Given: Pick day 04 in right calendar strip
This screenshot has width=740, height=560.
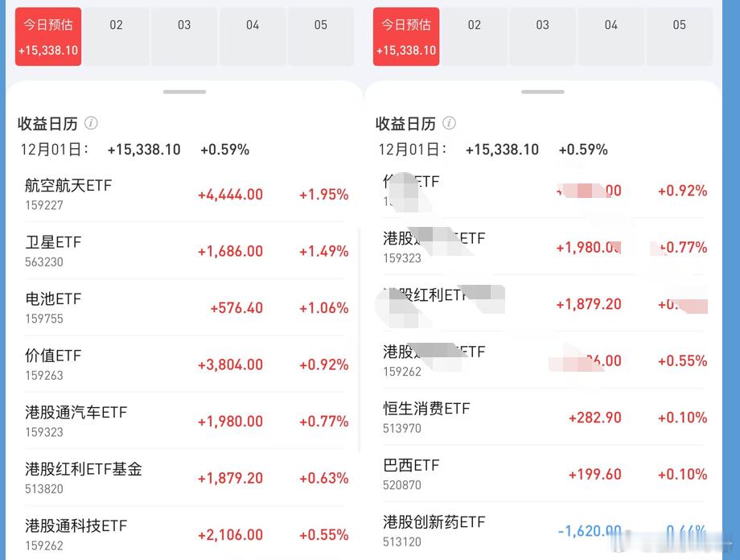Looking at the screenshot, I should pos(611,37).
